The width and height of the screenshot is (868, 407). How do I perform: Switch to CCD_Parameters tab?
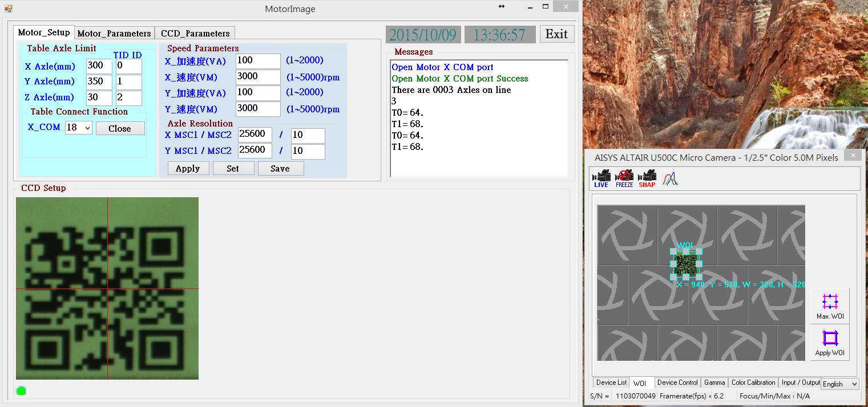pyautogui.click(x=195, y=33)
